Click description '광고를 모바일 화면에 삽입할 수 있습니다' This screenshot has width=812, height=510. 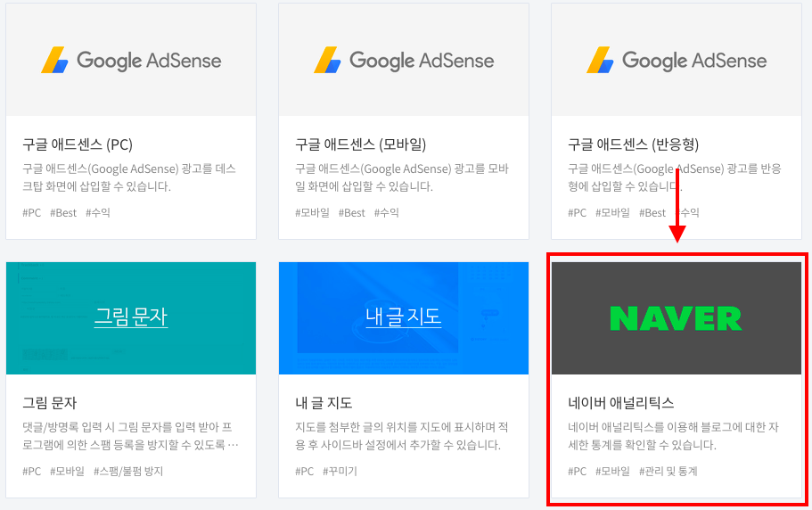pos(402,177)
